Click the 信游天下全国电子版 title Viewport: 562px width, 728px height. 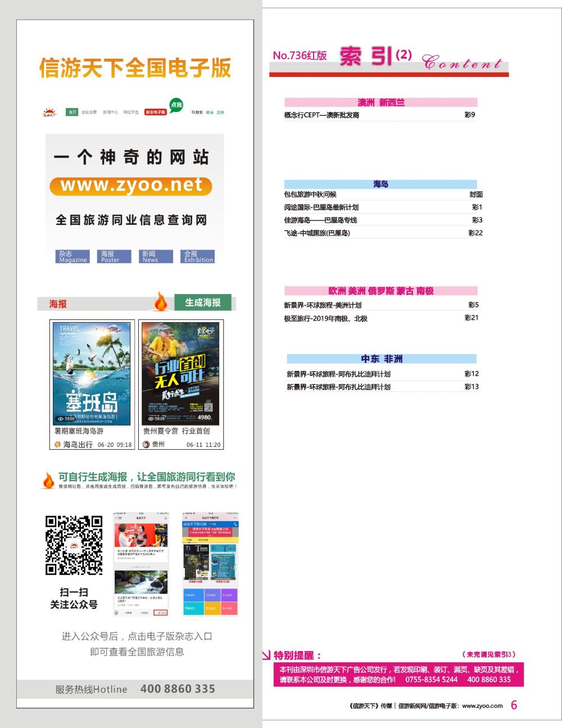(135, 68)
